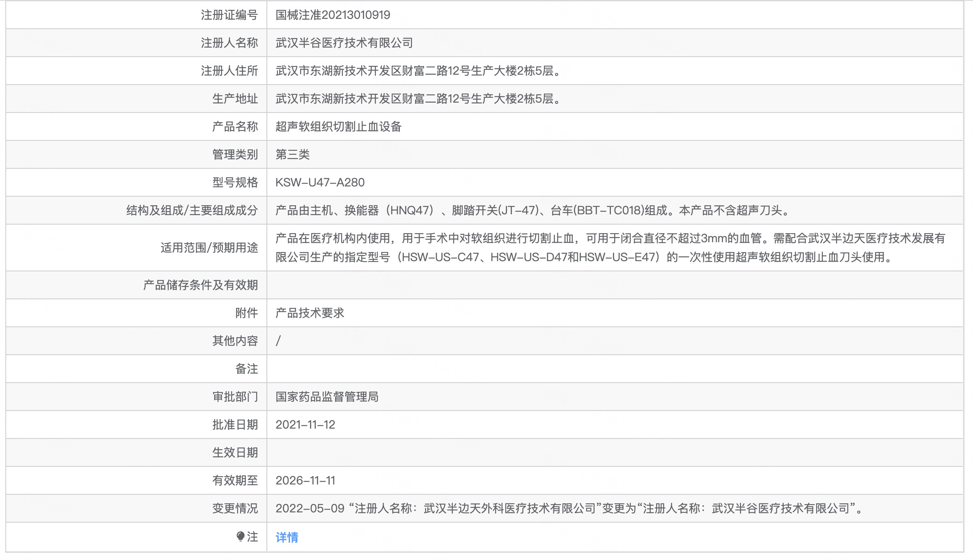Click the 型号规格 label
The height and width of the screenshot is (560, 973).
[x=235, y=182]
